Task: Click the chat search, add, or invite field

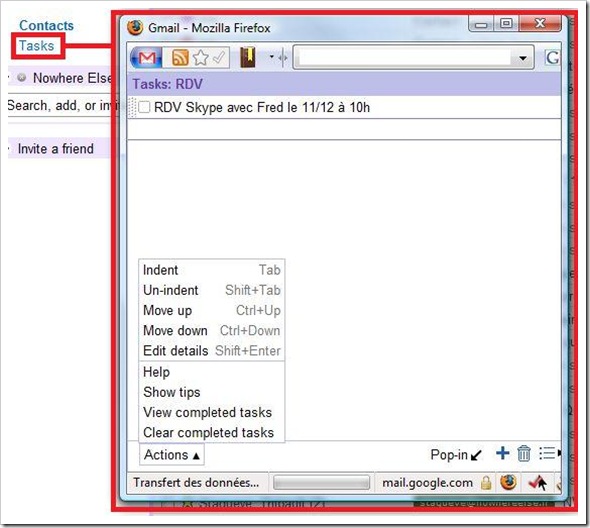Action: point(60,105)
